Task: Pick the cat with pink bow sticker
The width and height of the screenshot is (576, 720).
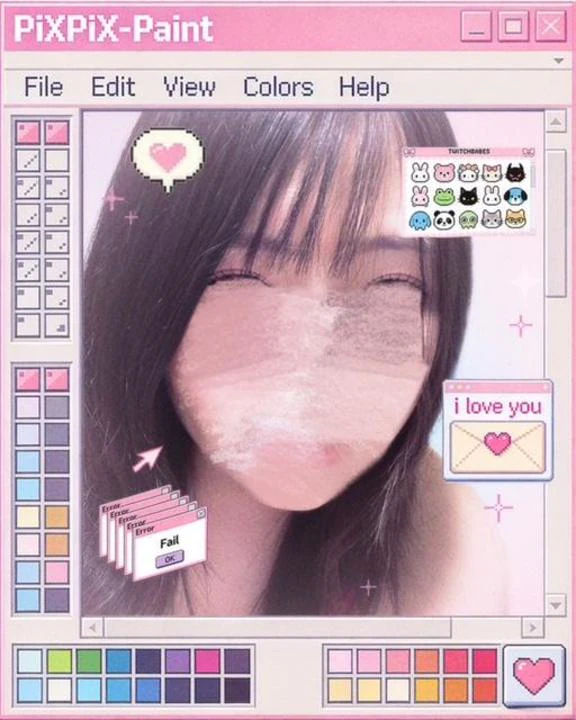Action: (x=491, y=173)
